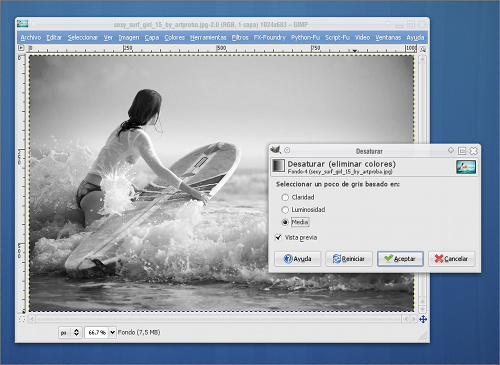This screenshot has width=500, height=365.
Task: Open the Herramientas menu
Action: coord(208,37)
